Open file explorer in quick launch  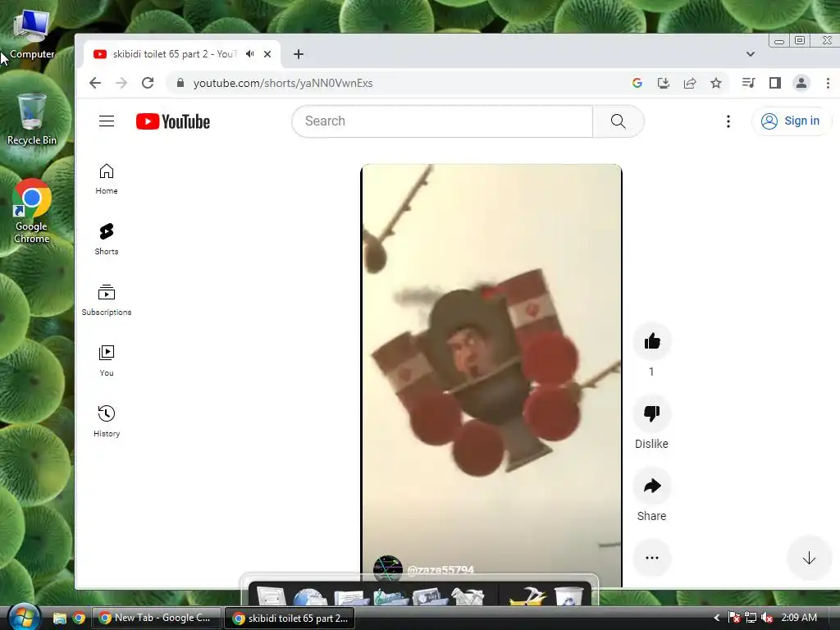(x=59, y=619)
